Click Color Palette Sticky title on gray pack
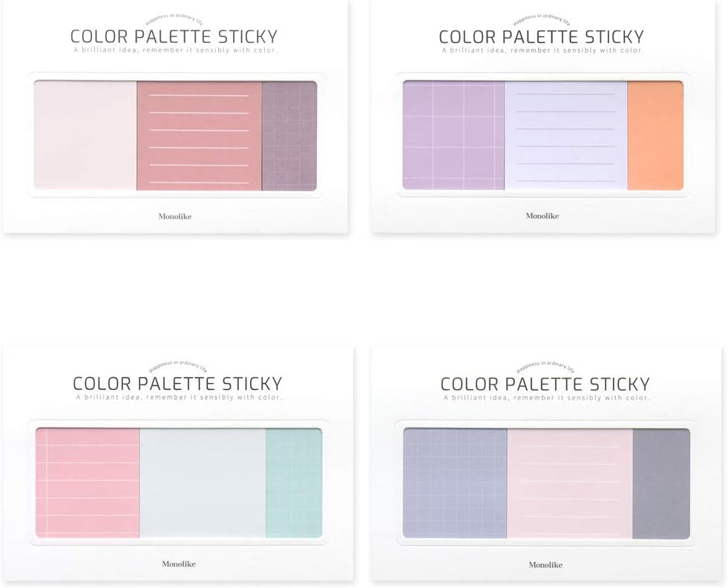 tap(545, 384)
